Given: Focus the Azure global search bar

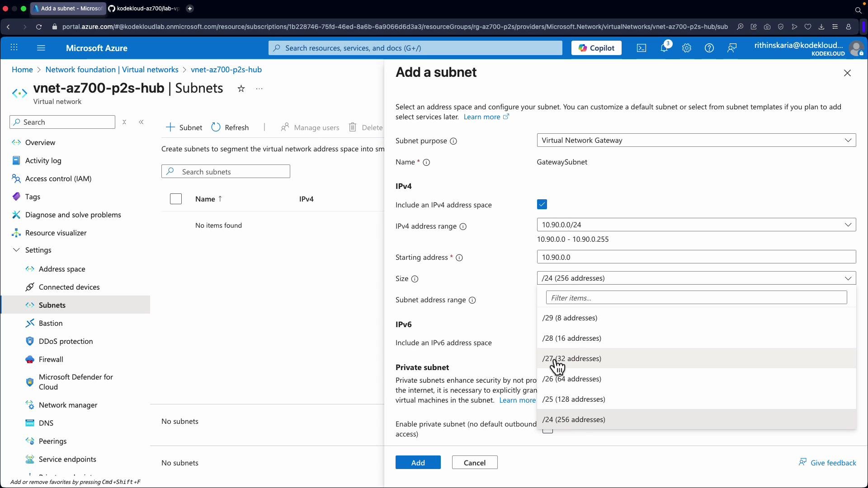Looking at the screenshot, I should (x=415, y=48).
